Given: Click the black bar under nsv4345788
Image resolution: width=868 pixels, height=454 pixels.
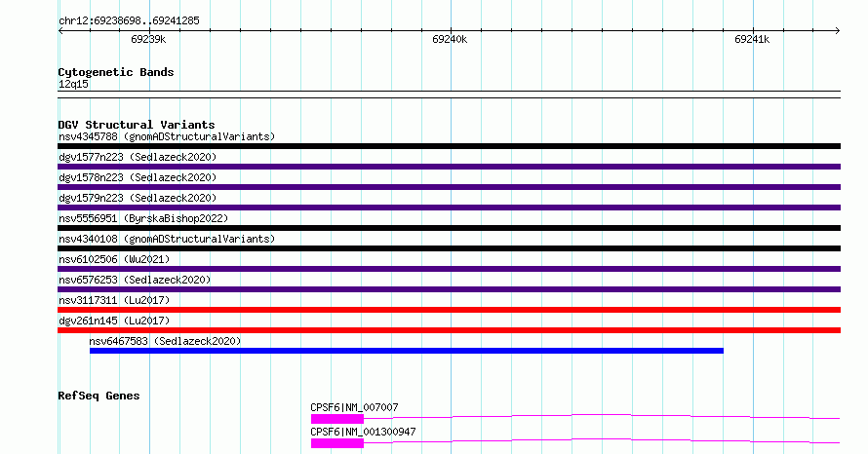Looking at the screenshot, I should point(449,146).
